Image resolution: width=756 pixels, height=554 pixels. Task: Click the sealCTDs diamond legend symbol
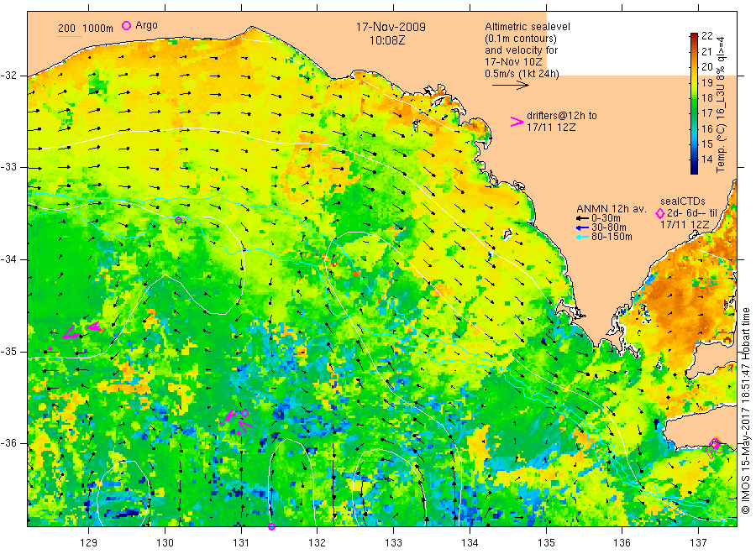click(x=660, y=213)
